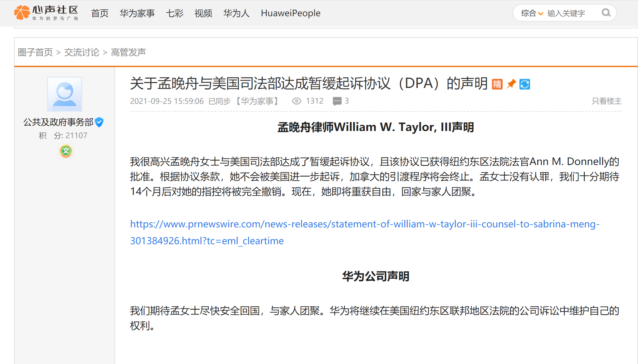Image resolution: width=638 pixels, height=364 pixels.
Task: Toggle 只看楼主 filter
Action: click(x=606, y=101)
